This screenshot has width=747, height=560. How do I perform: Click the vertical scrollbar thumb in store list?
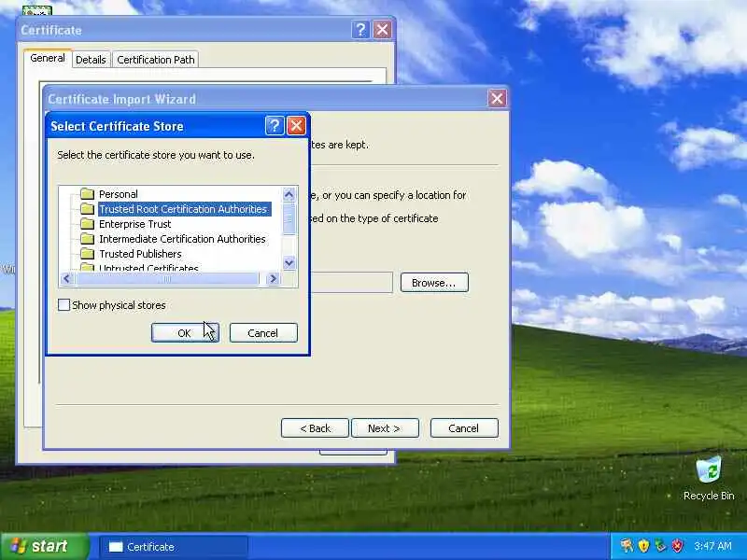point(289,218)
